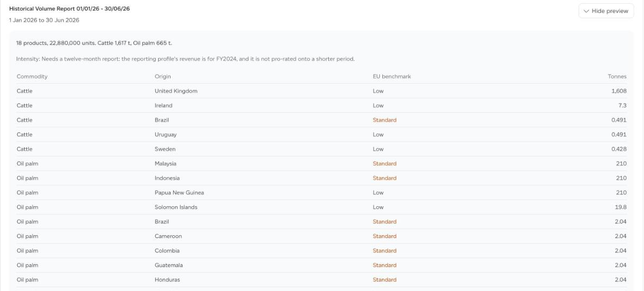The height and width of the screenshot is (291, 644).
Task: Select the Ireland origin cell
Action: point(164,106)
